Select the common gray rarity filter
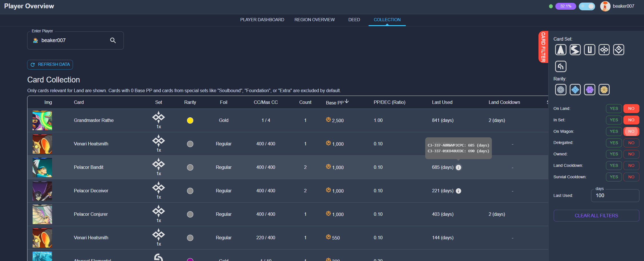Image resolution: width=644 pixels, height=261 pixels. 560,90
